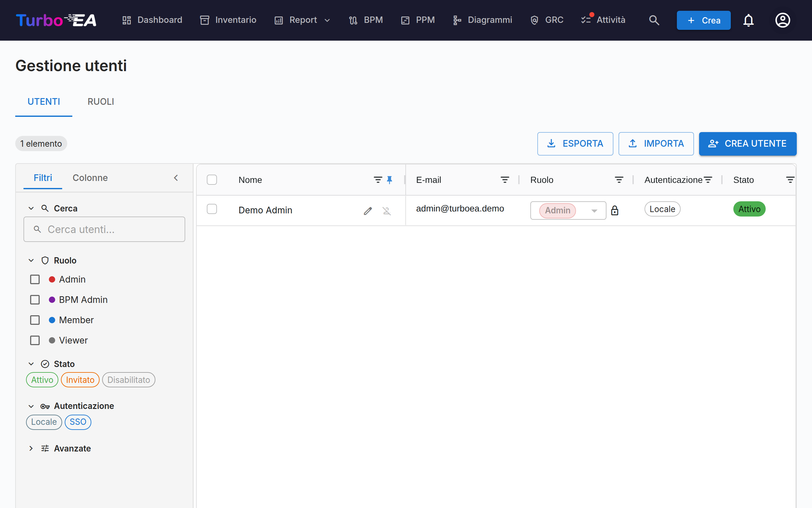Collapse the Stato filter section
Viewport: 812px width, 508px height.
31,364
